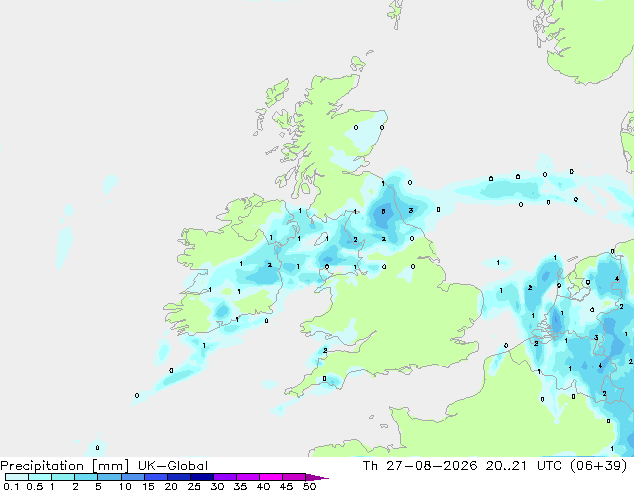This screenshot has height=490, width=634.
Task: Click the legend label '35'
Action: coord(240,486)
